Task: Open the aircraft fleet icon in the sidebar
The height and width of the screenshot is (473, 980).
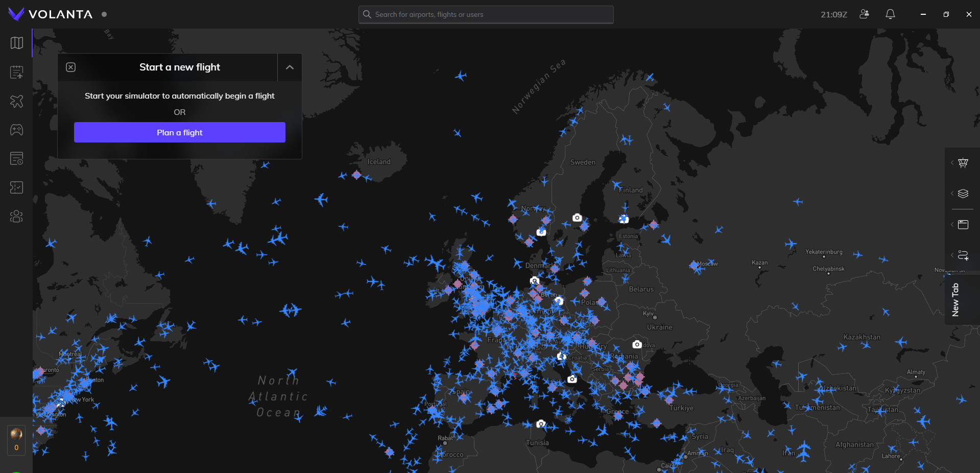Action: click(17, 101)
